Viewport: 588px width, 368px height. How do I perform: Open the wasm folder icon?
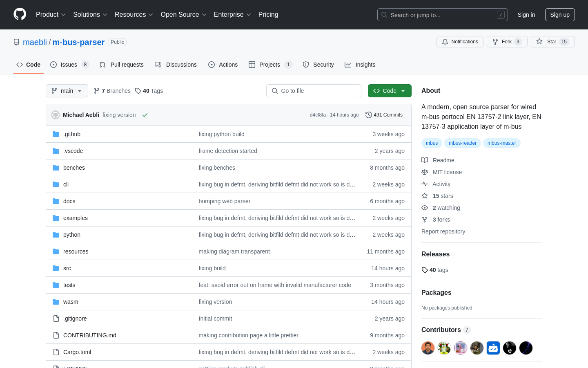pos(56,302)
